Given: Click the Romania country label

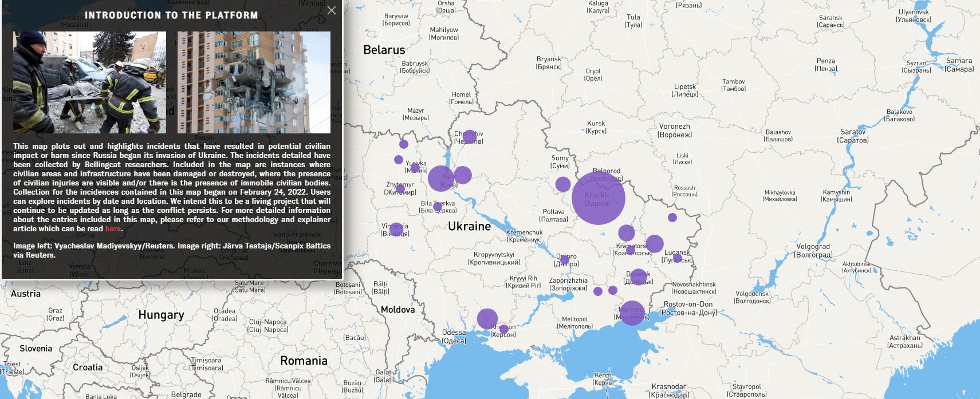Looking at the screenshot, I should point(304,361).
